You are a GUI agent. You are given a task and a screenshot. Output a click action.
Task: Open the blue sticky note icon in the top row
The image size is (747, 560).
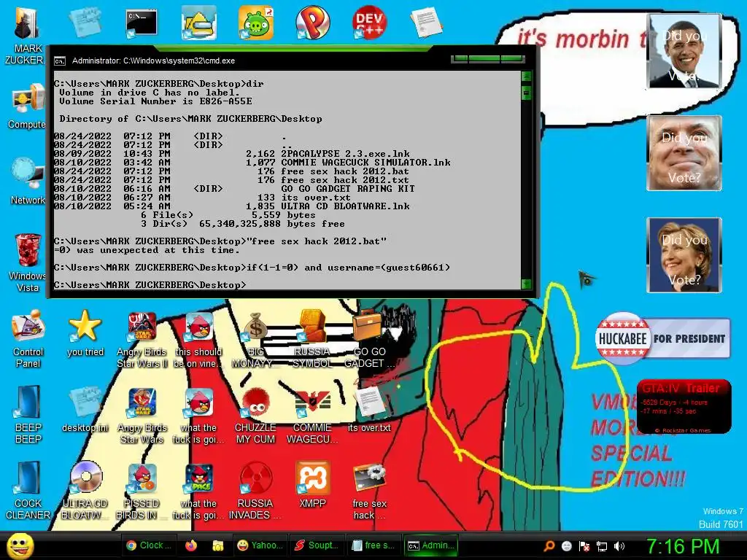pos(85,22)
